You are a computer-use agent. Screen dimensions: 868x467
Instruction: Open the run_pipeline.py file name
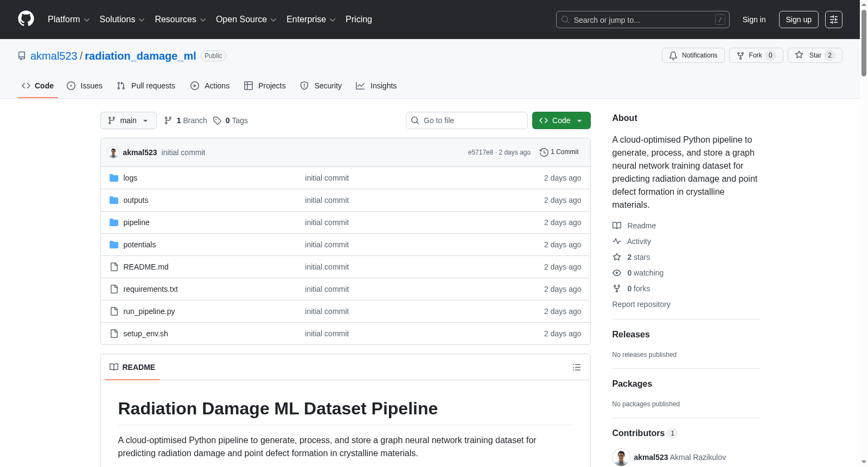[x=149, y=311]
